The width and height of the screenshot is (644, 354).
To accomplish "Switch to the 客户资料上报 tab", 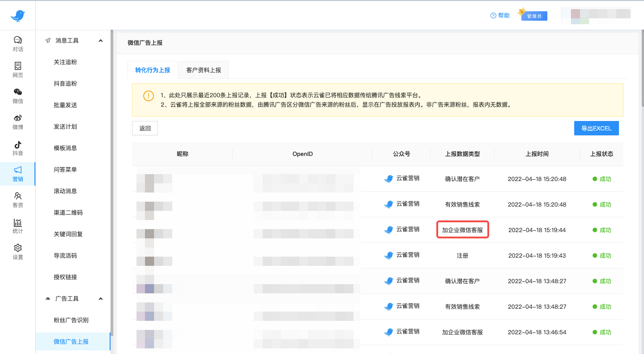I will [204, 70].
